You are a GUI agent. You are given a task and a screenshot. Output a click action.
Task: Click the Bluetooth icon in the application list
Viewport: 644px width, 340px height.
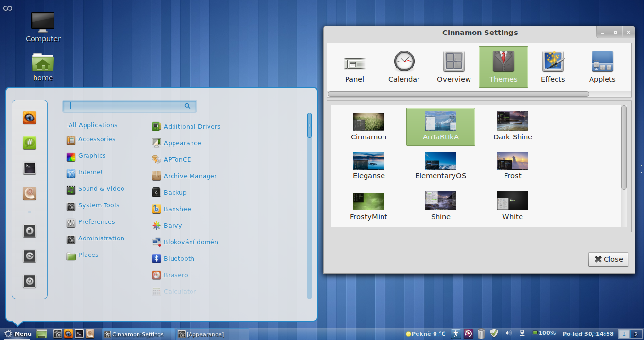tap(157, 259)
